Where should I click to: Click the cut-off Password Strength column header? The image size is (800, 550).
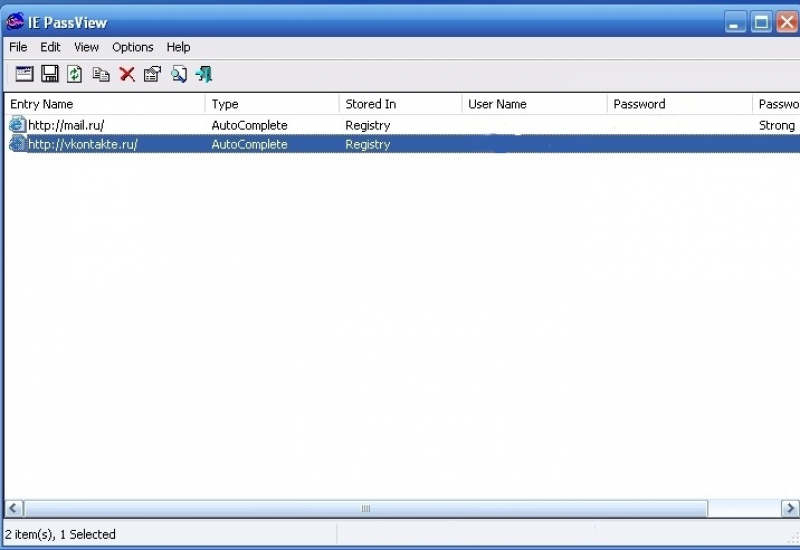tap(777, 104)
